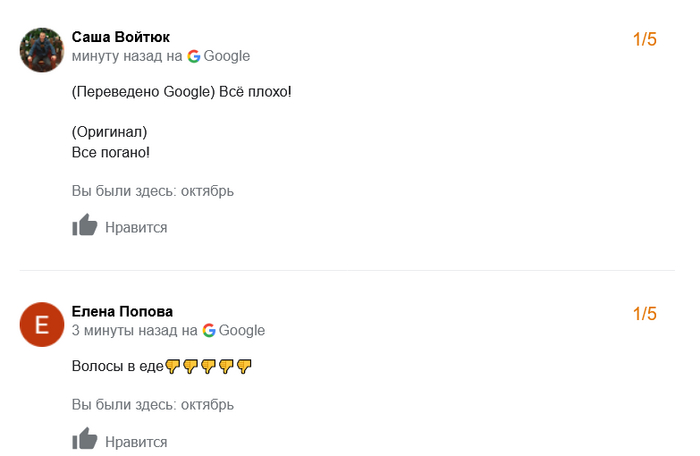
Task: Click the thumbs-up icon under Елена Попова's review
Action: pos(85,440)
